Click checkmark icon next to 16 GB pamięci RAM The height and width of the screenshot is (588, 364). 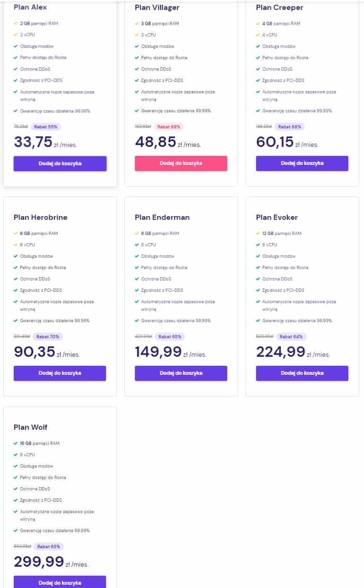point(16,443)
